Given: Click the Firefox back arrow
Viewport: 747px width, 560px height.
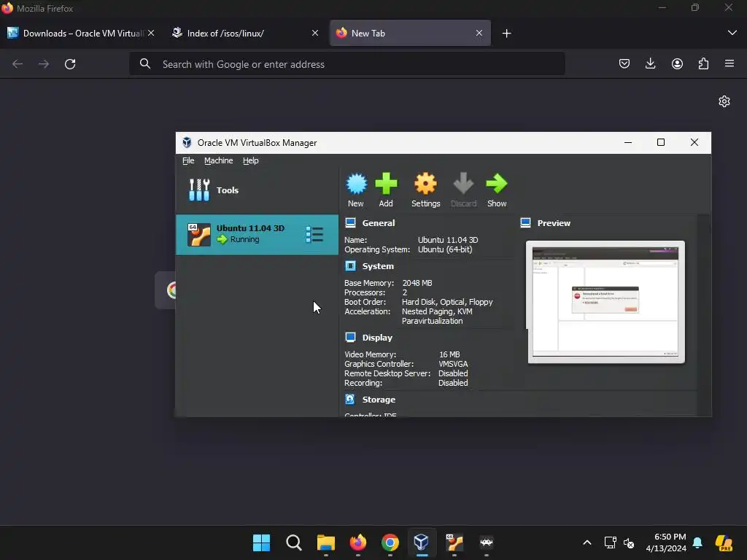Looking at the screenshot, I should coord(18,64).
